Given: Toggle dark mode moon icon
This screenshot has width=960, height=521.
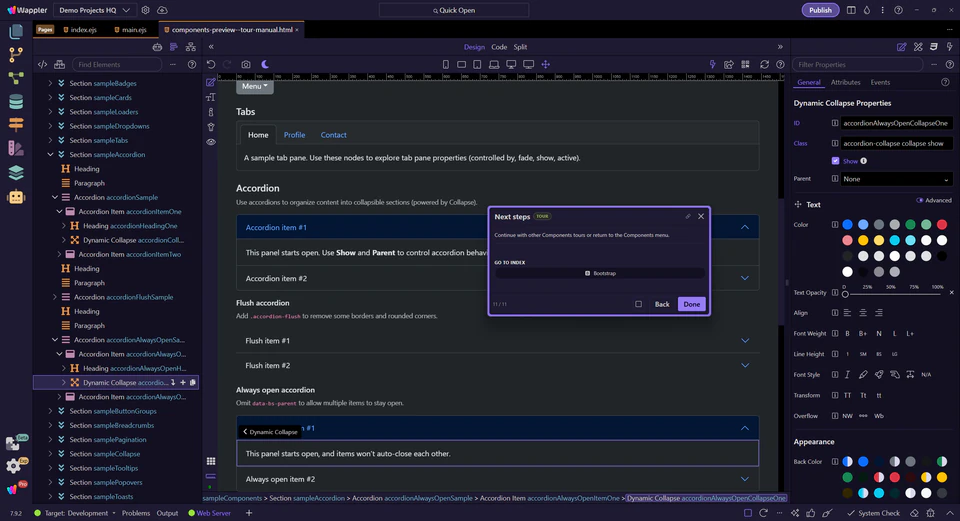Looking at the screenshot, I should tap(265, 64).
